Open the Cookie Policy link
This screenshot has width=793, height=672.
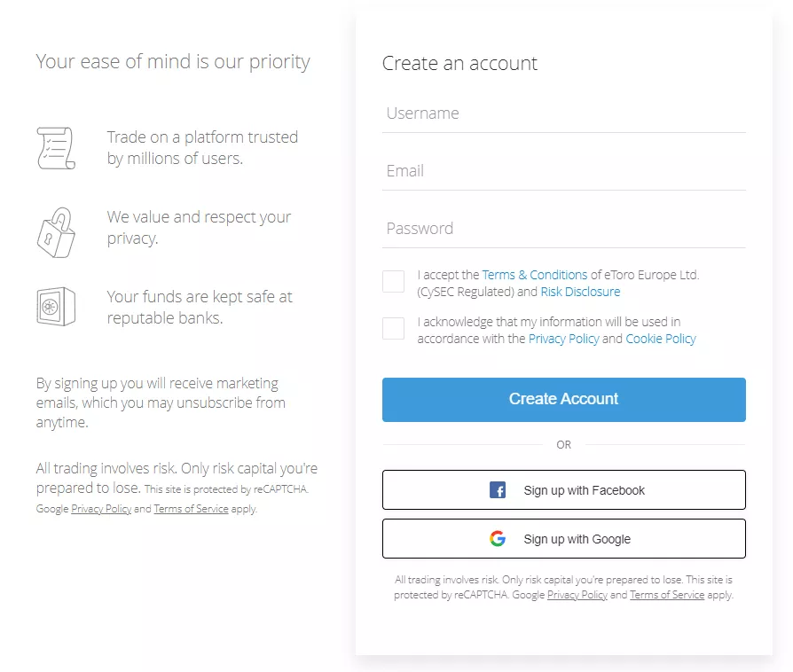click(661, 339)
